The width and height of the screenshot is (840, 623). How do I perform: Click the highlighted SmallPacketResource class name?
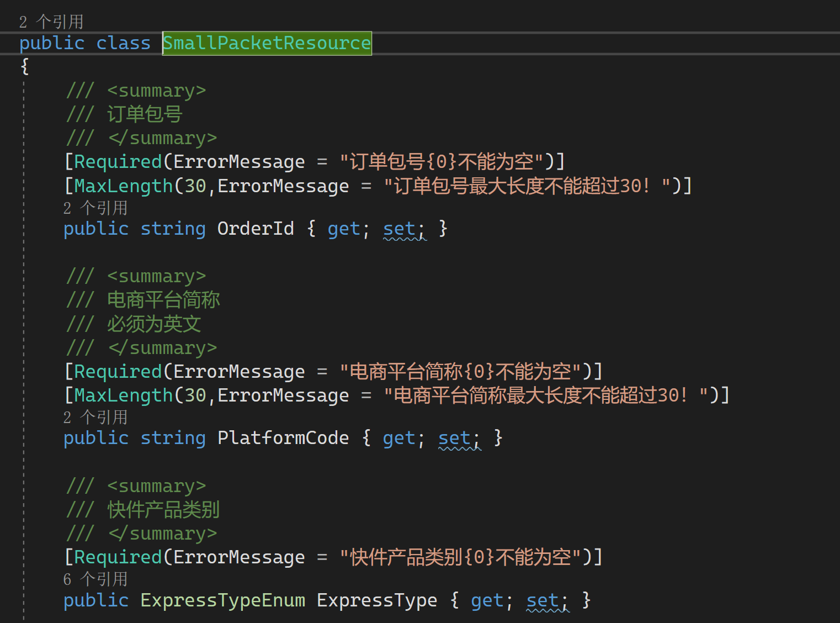pyautogui.click(x=267, y=43)
